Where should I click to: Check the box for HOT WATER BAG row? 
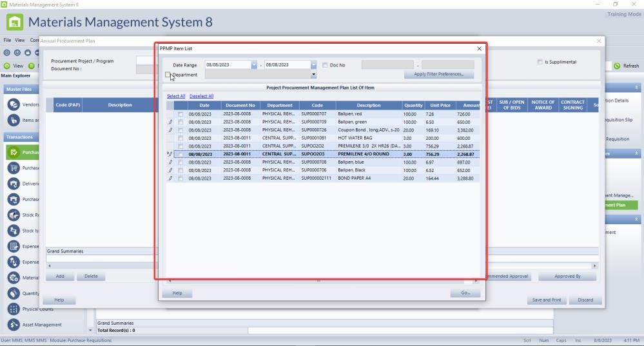181,138
